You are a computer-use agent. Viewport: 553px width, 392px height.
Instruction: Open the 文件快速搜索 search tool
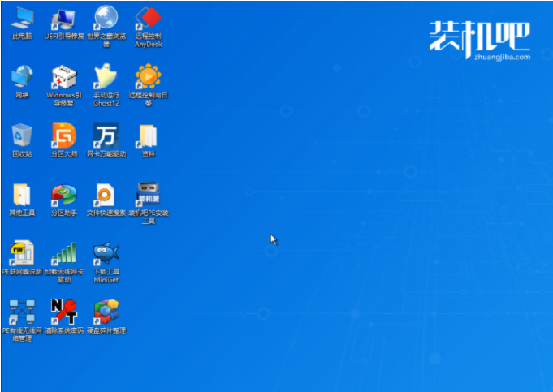[106, 195]
